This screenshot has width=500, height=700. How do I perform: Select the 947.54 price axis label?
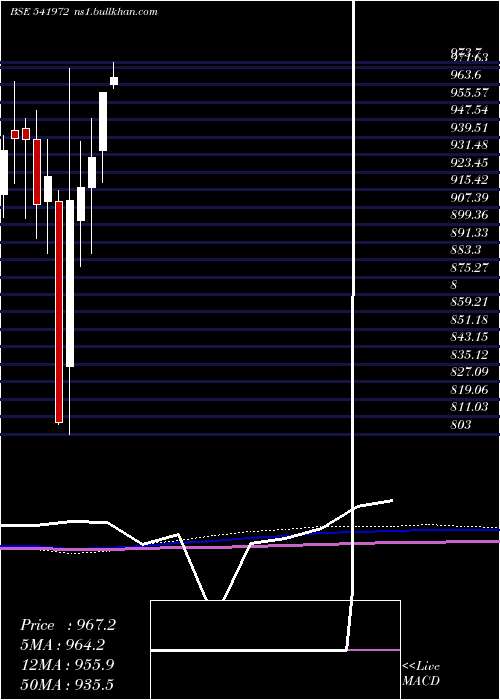click(469, 110)
